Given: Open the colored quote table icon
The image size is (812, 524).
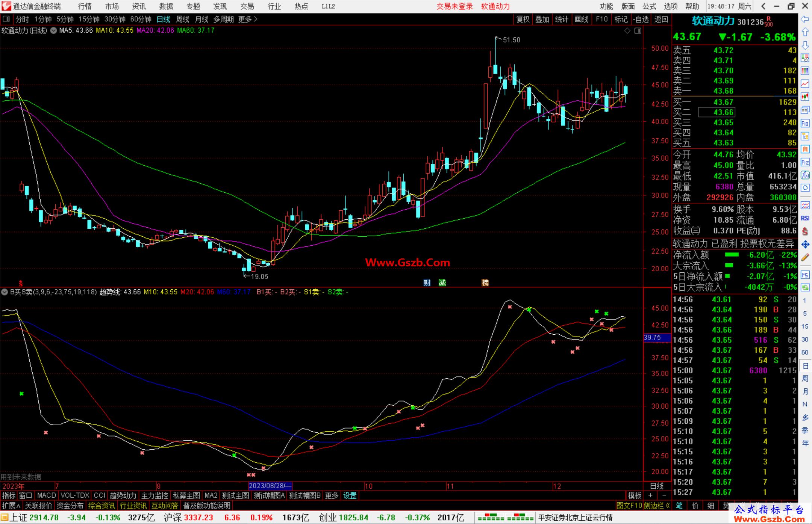Looking at the screenshot, I should pyautogui.click(x=805, y=71).
